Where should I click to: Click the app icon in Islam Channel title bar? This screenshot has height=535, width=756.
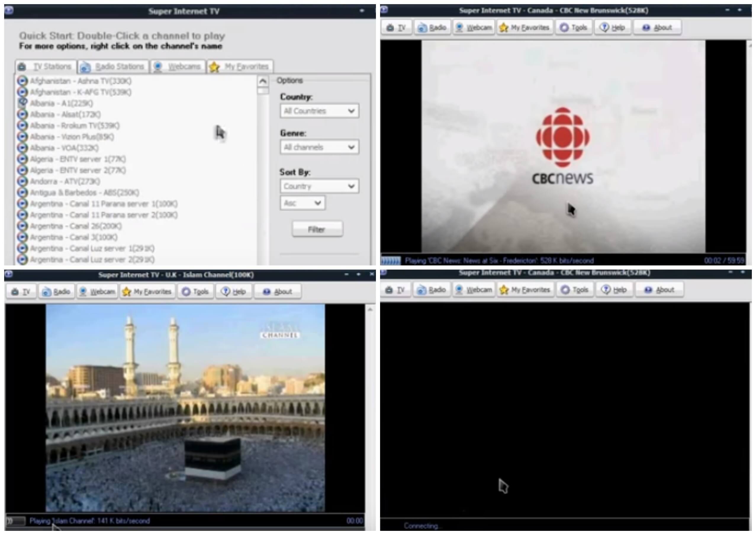click(x=9, y=274)
